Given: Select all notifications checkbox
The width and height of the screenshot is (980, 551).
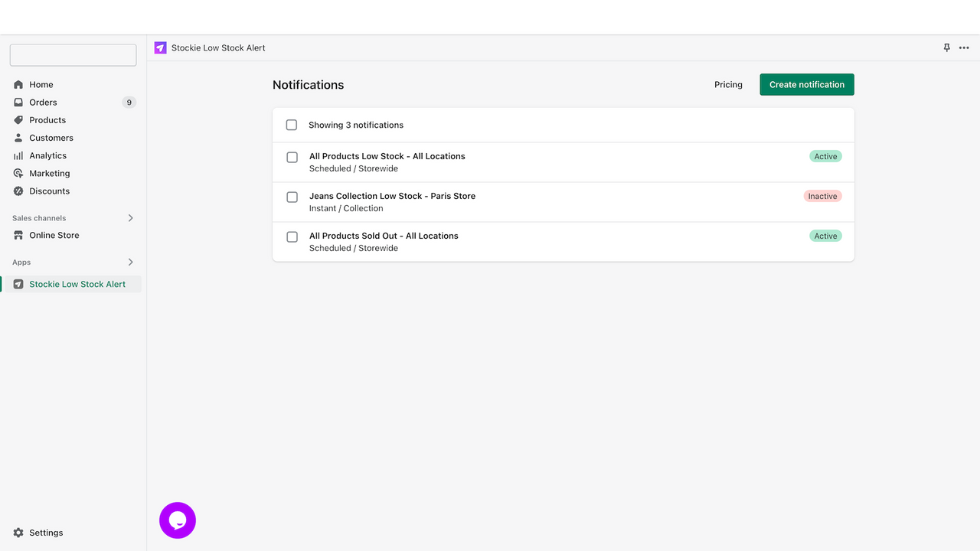Looking at the screenshot, I should (x=292, y=125).
